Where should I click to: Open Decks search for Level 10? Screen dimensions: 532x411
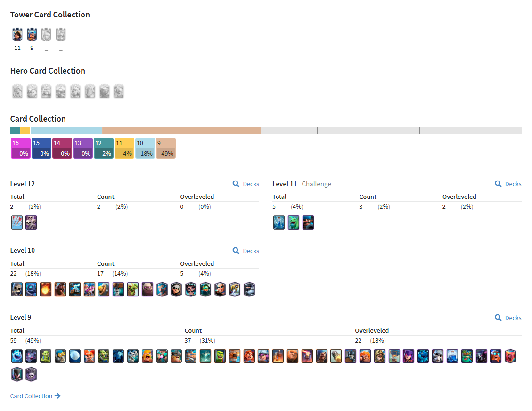246,251
